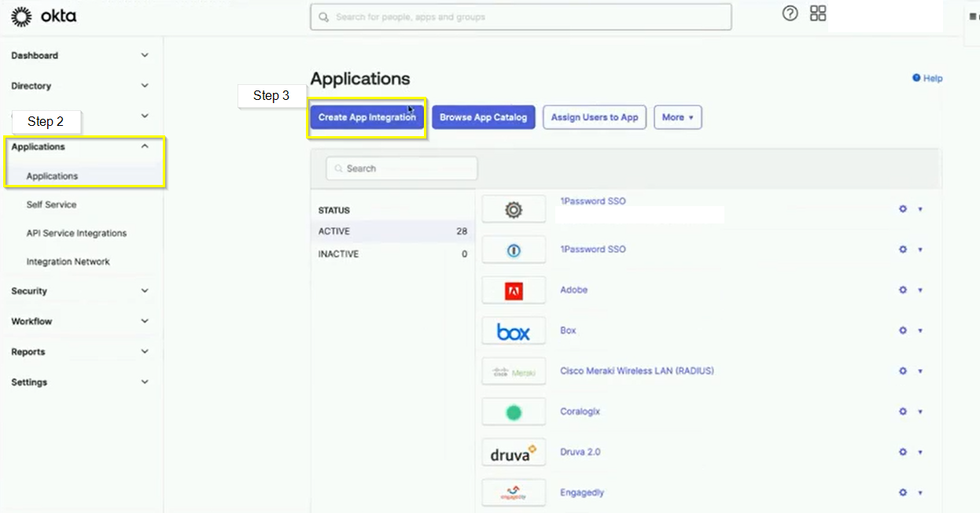Collapse the Applications sidebar section
The height and width of the screenshot is (513, 980).
coord(144,146)
